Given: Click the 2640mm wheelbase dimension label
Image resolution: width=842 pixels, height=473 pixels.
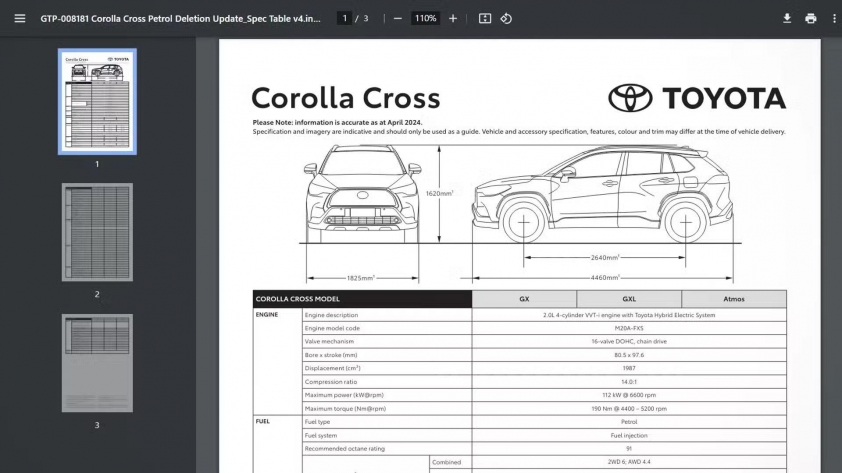Looking at the screenshot, I should 605,258.
